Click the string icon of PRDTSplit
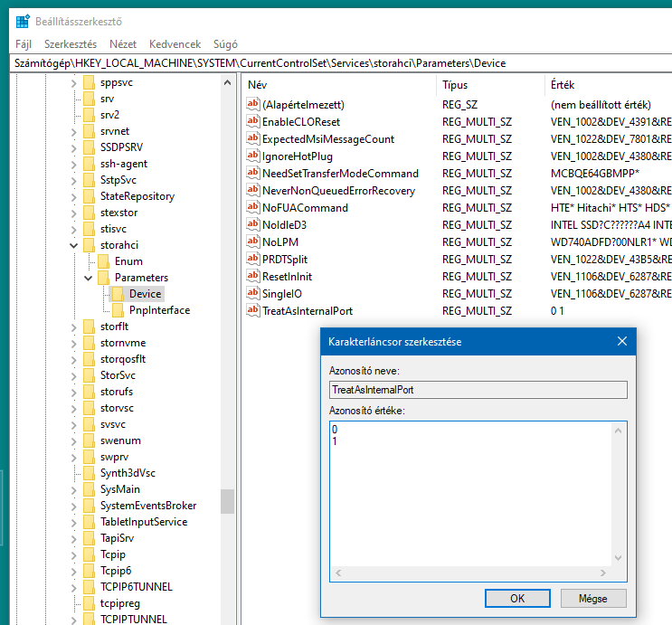This screenshot has height=625, width=672. coord(253,259)
